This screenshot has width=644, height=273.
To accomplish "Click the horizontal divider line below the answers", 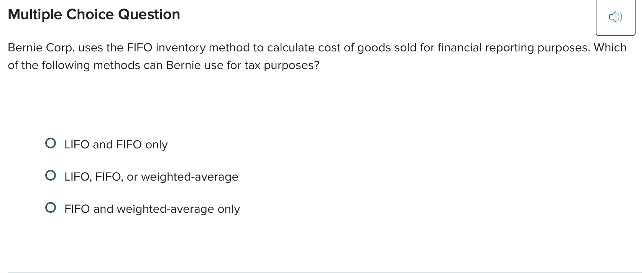I will click(322, 272).
